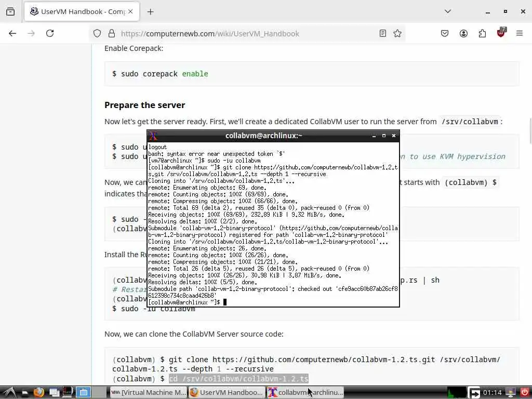Viewport: 532px width, 399px height.
Task: Open the extensions puzzle icon
Action: pos(482,33)
